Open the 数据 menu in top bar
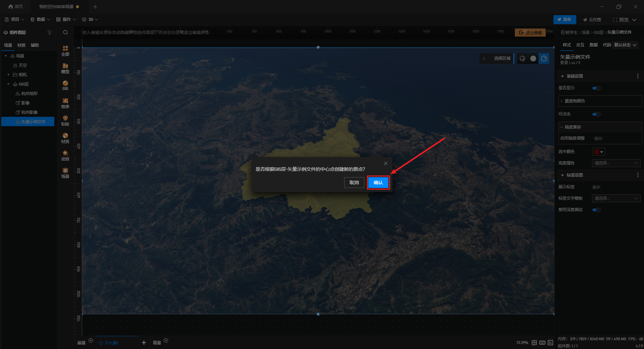Viewport: 644px width, 349px height. tap(40, 19)
